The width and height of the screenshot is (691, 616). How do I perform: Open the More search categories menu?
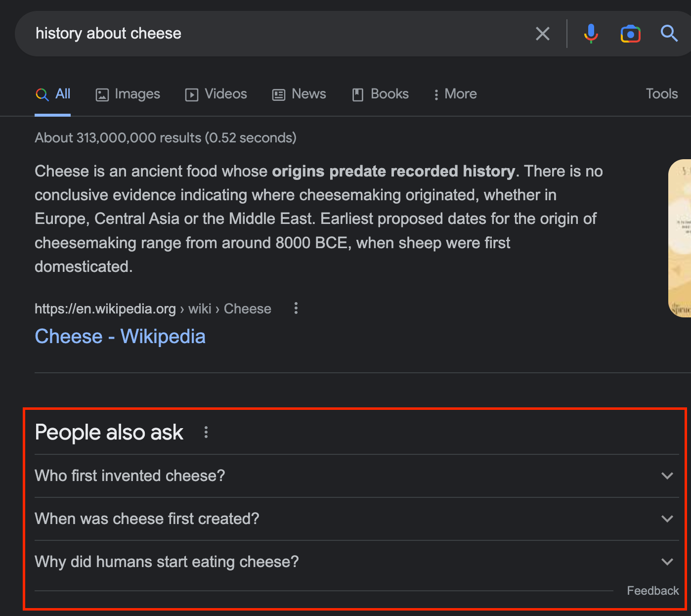pos(455,94)
